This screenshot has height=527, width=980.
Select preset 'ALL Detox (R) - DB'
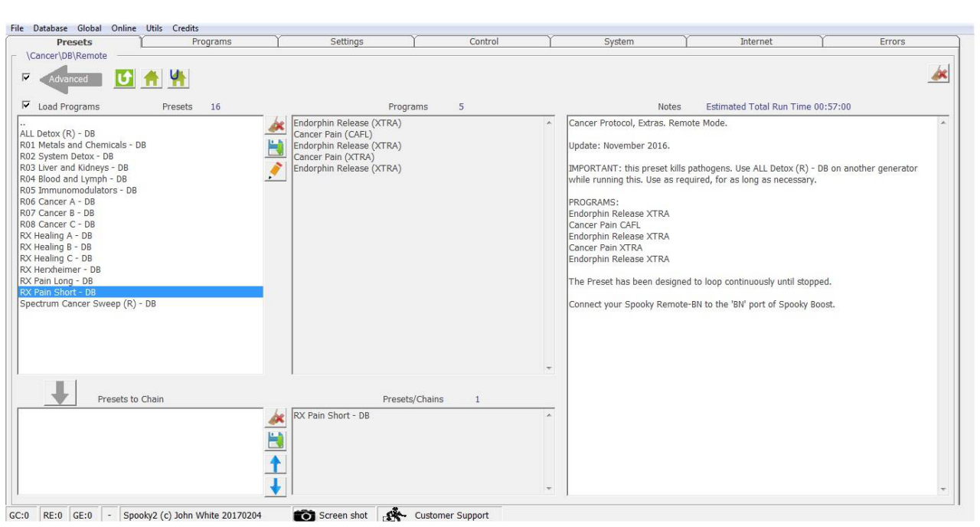140,133
